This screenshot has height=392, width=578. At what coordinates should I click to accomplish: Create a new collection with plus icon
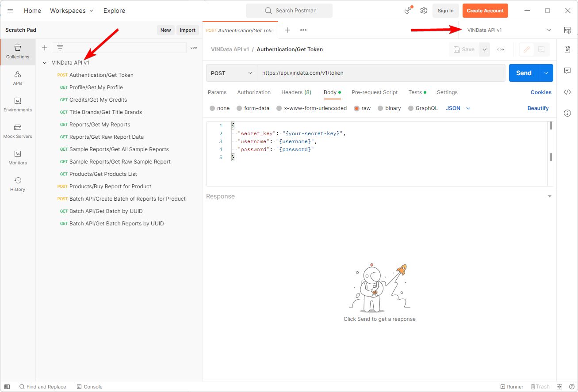[x=45, y=48]
